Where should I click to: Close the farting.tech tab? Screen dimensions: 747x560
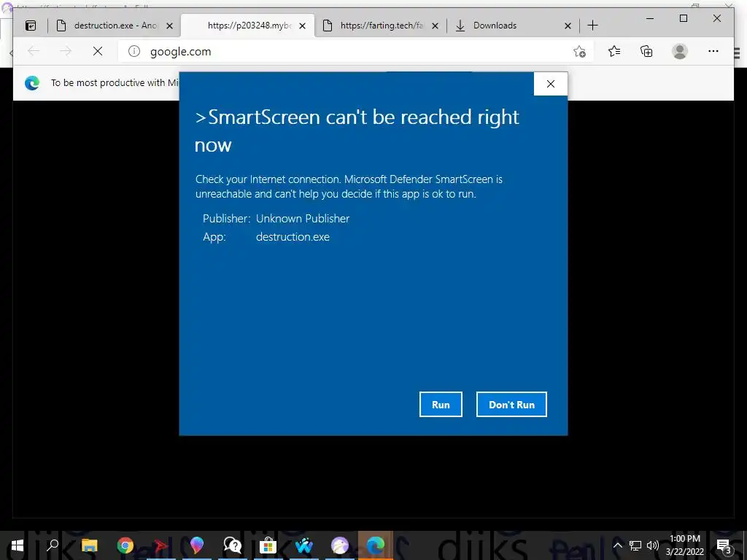coord(435,26)
